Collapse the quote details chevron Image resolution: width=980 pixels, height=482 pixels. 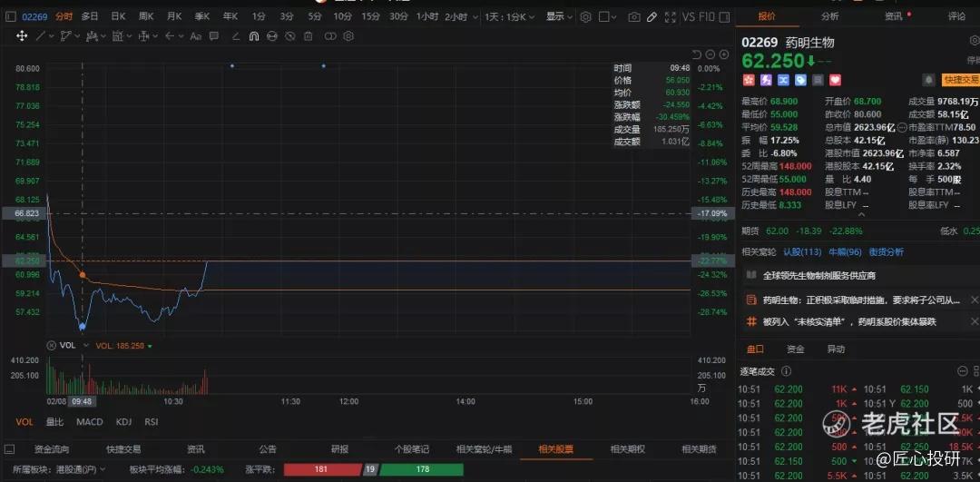(861, 214)
